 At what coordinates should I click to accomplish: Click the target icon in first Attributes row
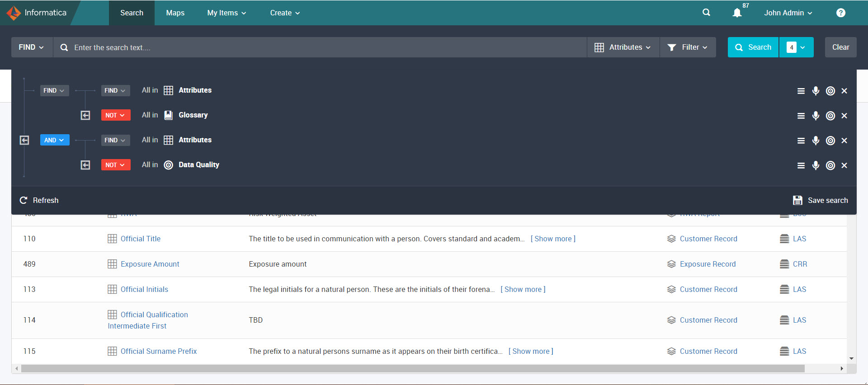click(830, 91)
